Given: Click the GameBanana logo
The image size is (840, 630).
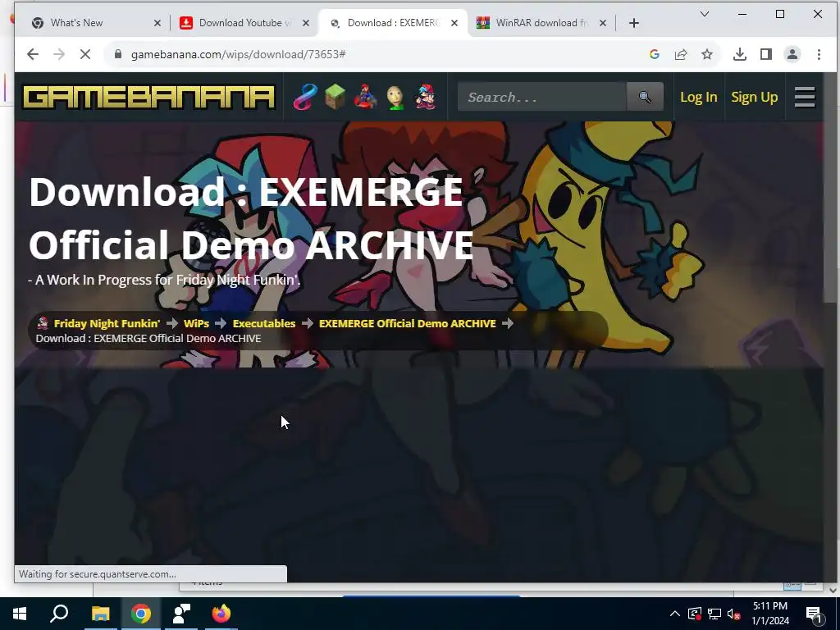Looking at the screenshot, I should pos(149,98).
